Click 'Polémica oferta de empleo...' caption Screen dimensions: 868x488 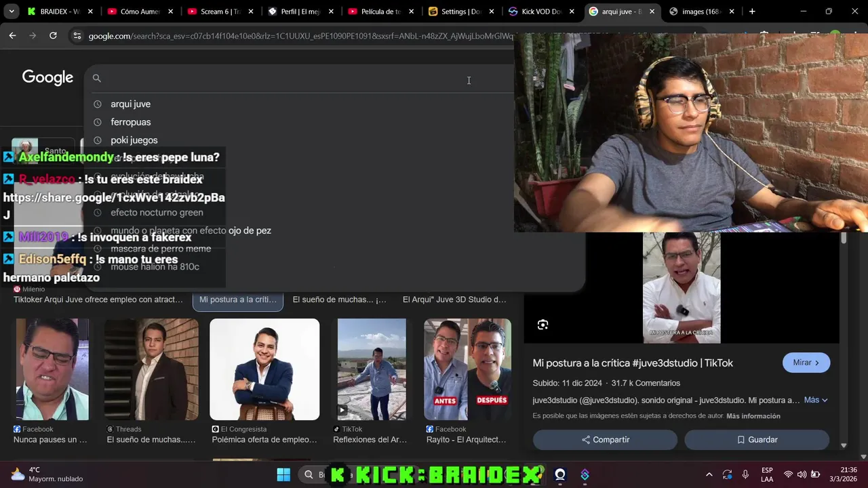click(264, 440)
